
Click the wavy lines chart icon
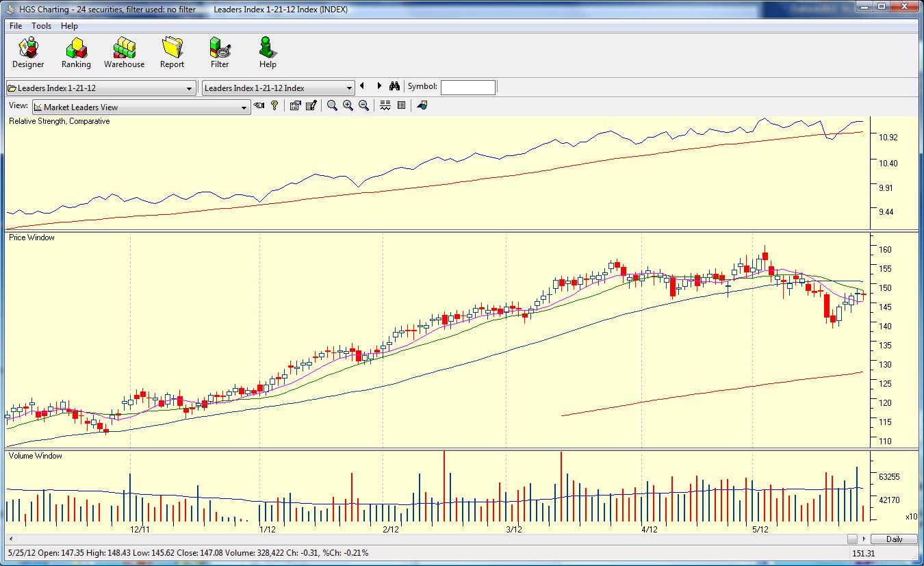pyautogui.click(x=385, y=105)
